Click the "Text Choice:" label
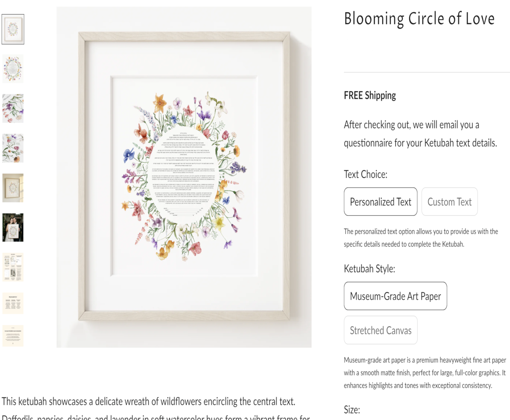 pyautogui.click(x=365, y=174)
